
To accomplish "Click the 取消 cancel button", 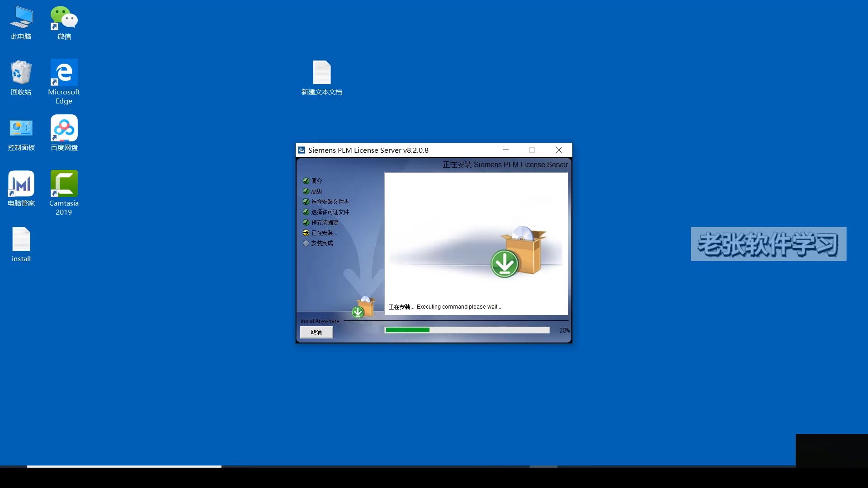I will (x=316, y=332).
